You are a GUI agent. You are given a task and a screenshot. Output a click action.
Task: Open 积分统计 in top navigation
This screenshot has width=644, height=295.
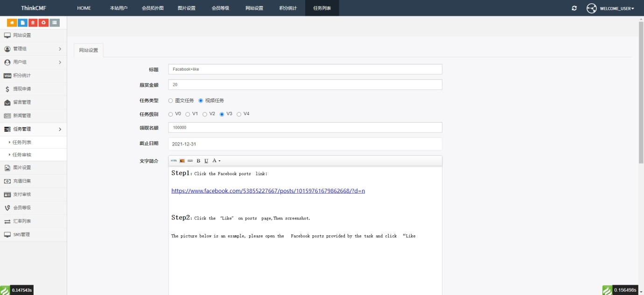(288, 8)
